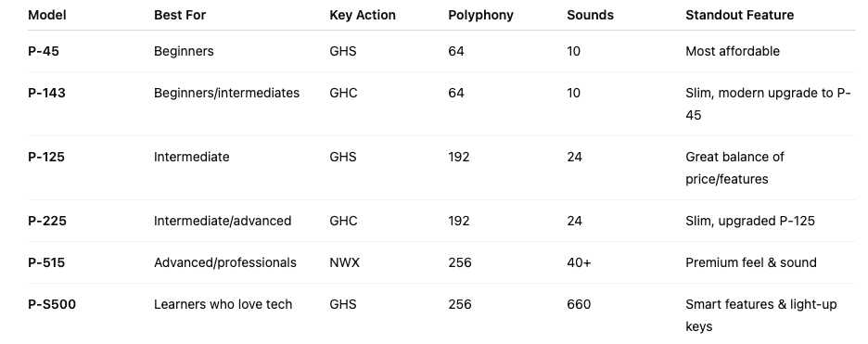This screenshot has height=344, width=868.
Task: Select the P-225 model cell
Action: coord(47,221)
